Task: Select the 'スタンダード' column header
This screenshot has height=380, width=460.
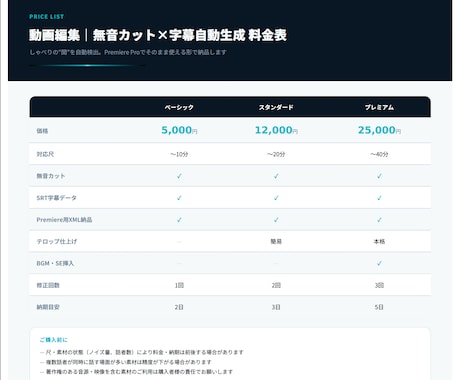Action: (276, 107)
